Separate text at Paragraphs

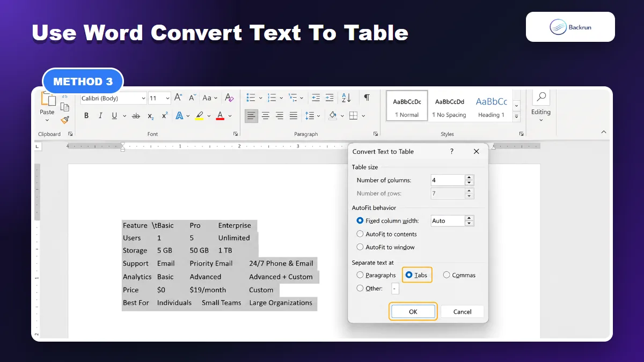tap(376, 275)
